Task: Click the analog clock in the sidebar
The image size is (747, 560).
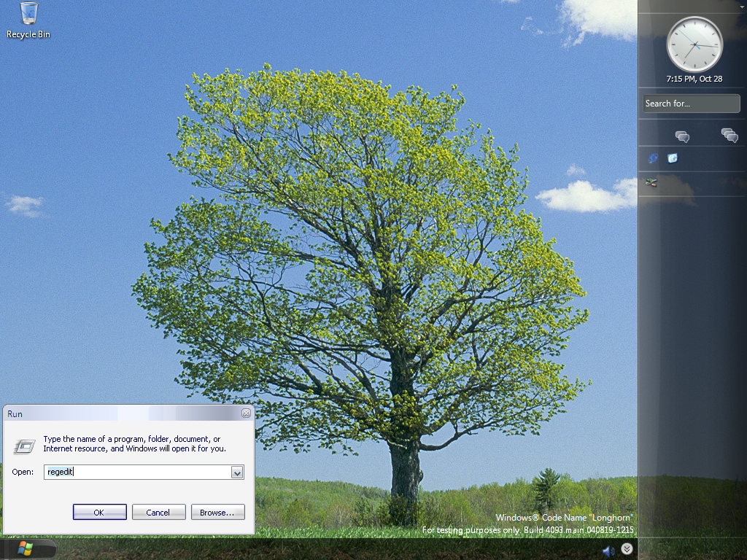Action: pos(694,44)
